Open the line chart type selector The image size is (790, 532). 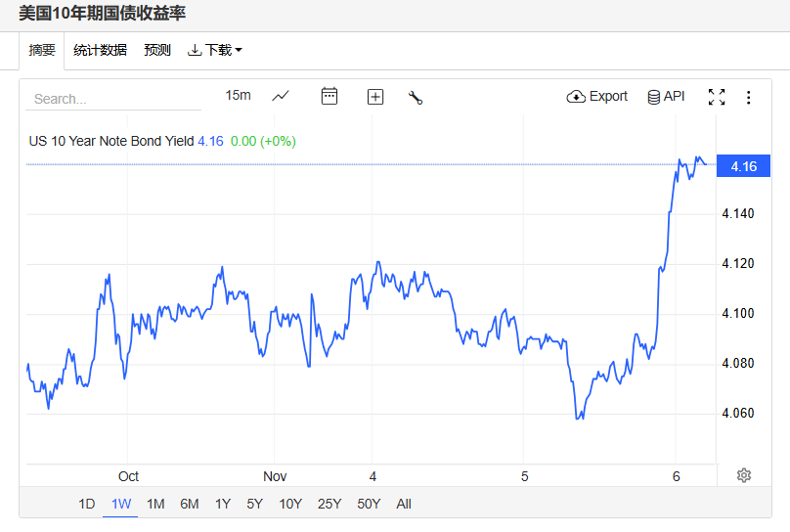click(x=281, y=96)
